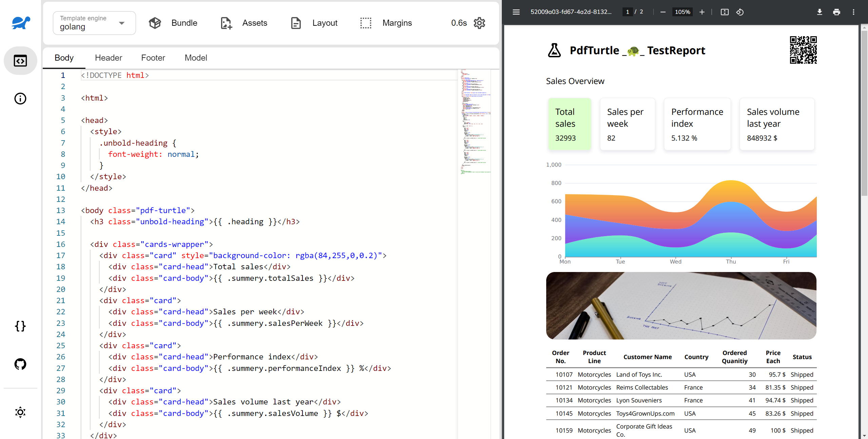Click the code editor panel icon
The image size is (868, 439).
[20, 61]
